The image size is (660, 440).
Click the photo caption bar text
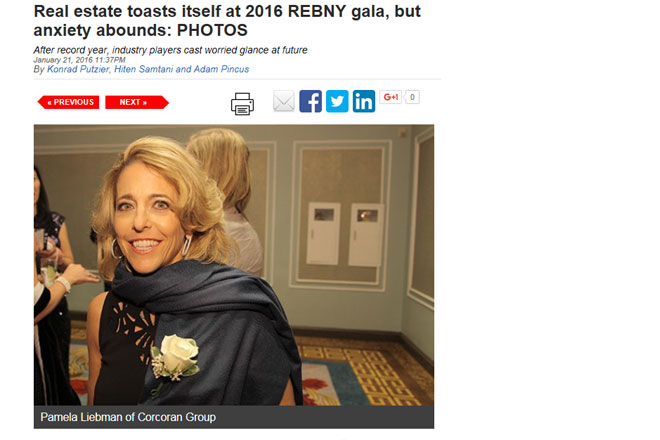(x=128, y=417)
